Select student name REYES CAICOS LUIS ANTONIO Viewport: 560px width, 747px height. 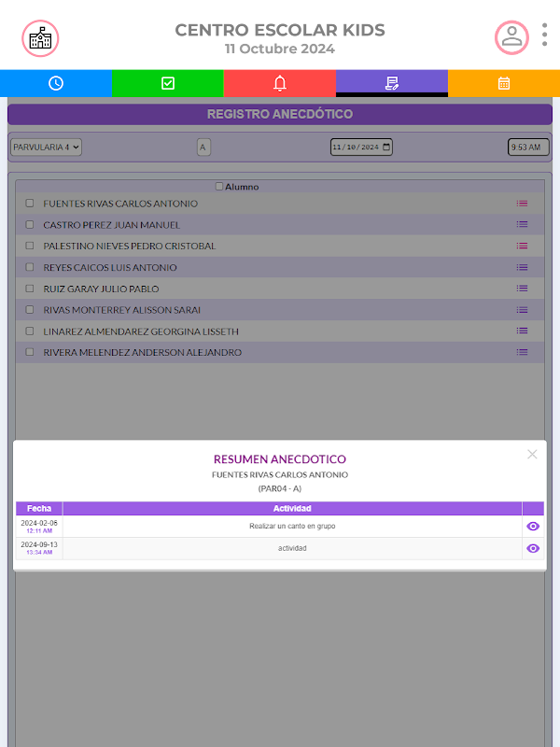pyautogui.click(x=110, y=267)
